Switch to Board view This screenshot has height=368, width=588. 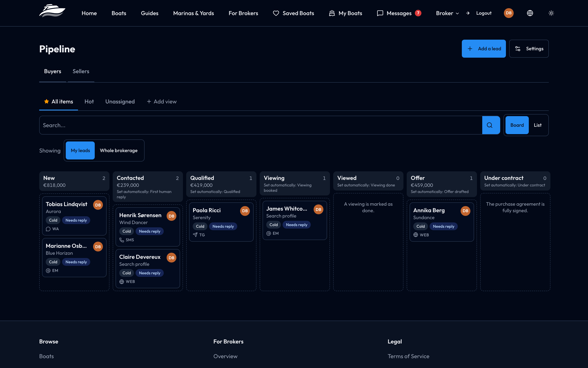(517, 125)
